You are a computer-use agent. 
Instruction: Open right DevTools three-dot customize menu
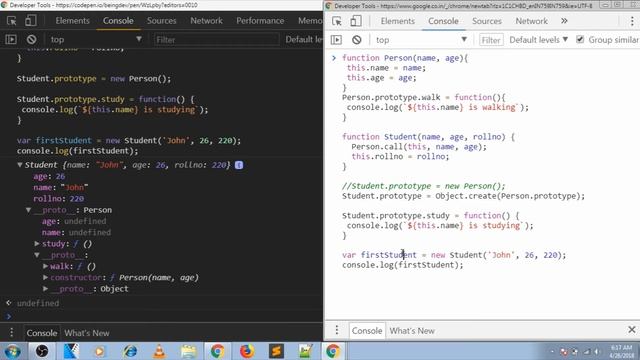632,21
